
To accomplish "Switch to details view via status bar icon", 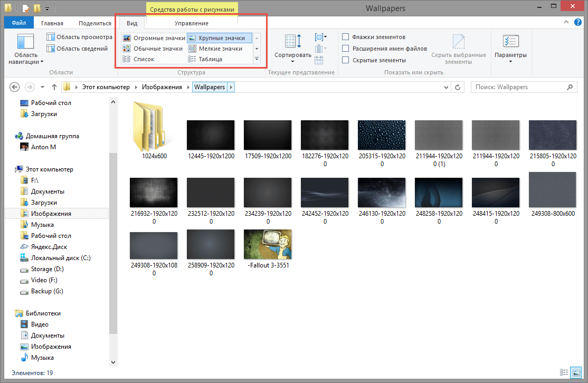I will pyautogui.click(x=564, y=372).
